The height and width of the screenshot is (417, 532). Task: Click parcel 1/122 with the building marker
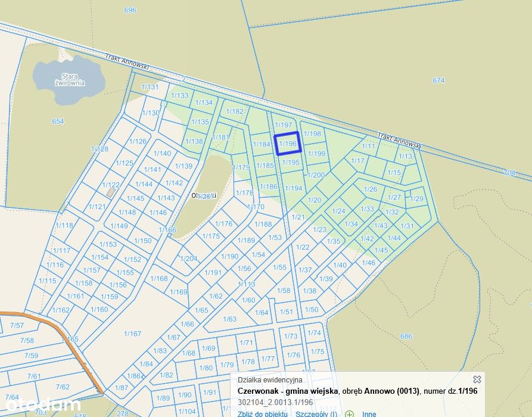(x=111, y=185)
